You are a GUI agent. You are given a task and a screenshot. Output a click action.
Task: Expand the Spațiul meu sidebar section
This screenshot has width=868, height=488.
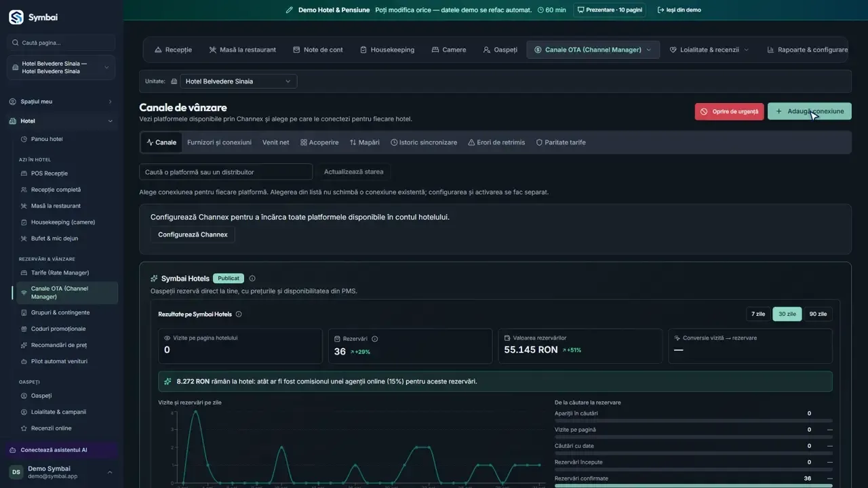point(61,102)
